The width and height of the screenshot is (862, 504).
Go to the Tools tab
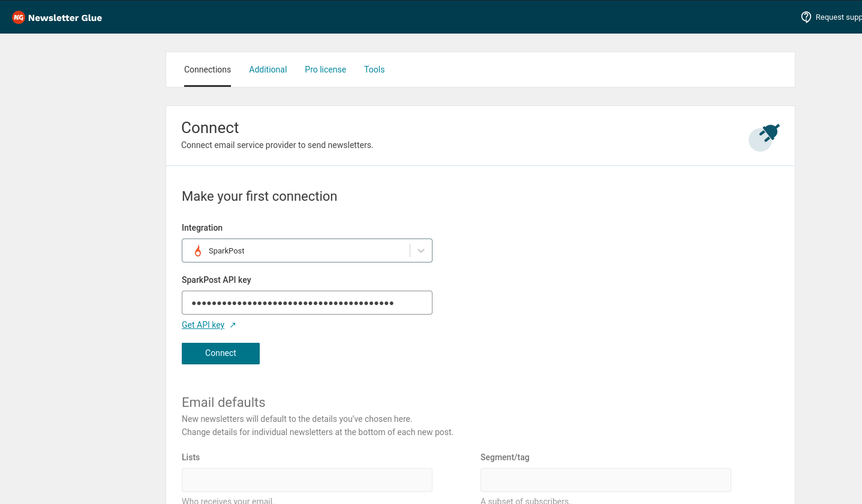(x=374, y=70)
